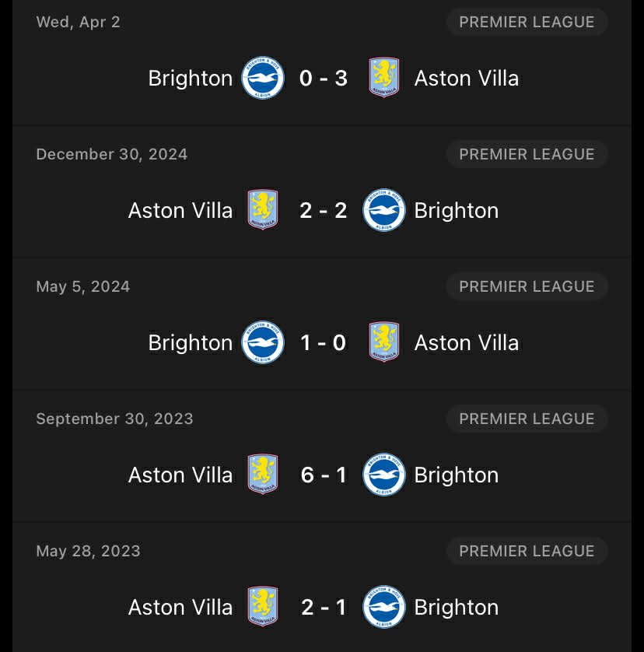Select Brighton team name in 1 - 0 match
Screen dimensions: 644x652
click(x=191, y=342)
